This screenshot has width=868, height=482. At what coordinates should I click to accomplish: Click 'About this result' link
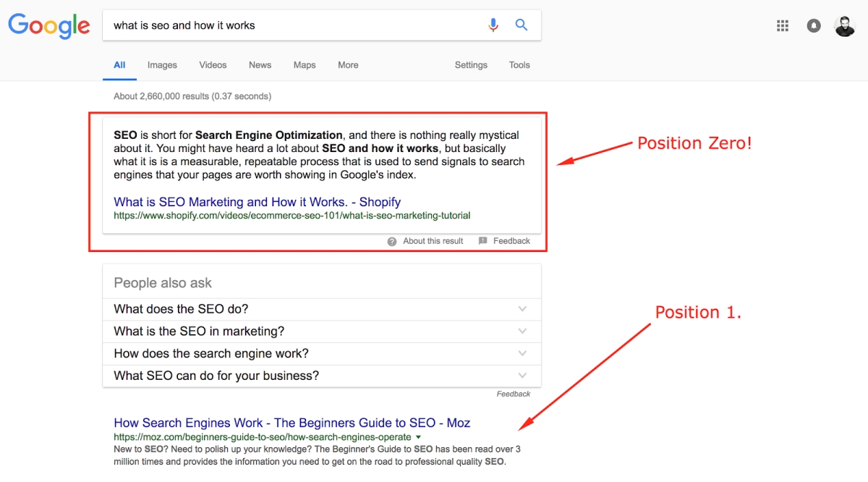click(x=433, y=241)
